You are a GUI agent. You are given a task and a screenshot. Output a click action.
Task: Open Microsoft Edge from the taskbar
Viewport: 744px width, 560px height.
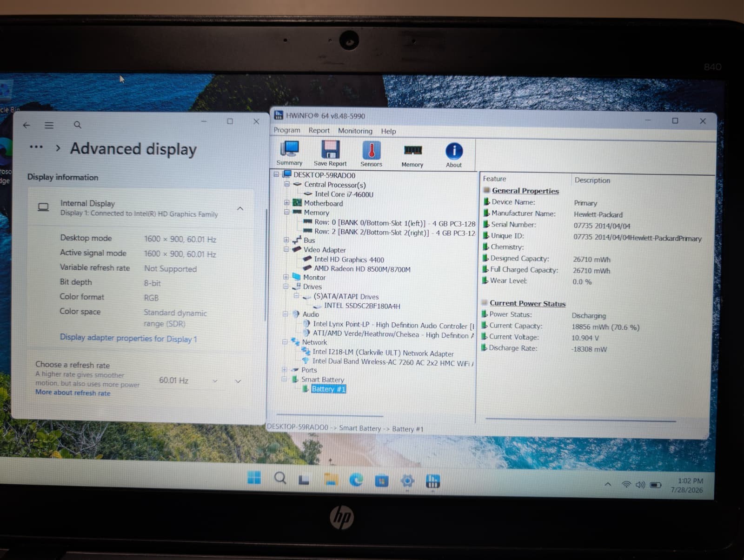click(x=356, y=480)
